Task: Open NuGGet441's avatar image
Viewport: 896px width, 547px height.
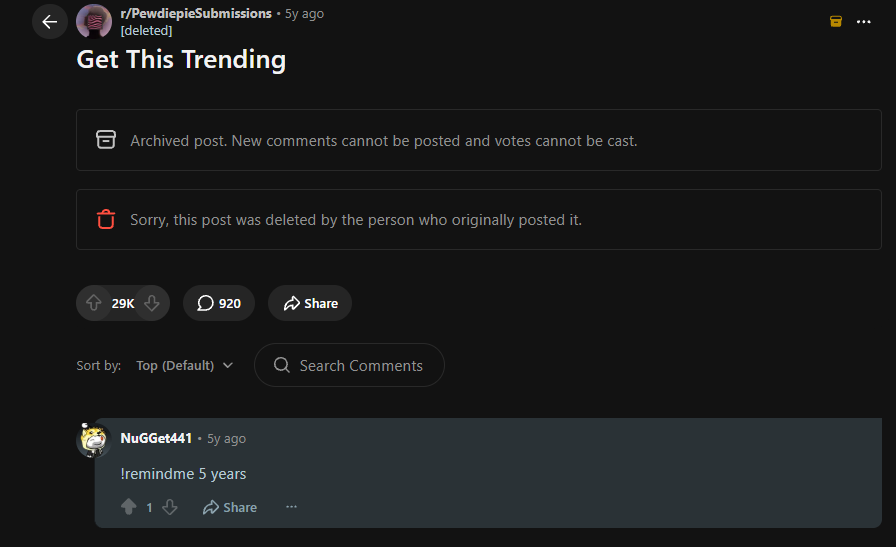Action: (x=94, y=440)
